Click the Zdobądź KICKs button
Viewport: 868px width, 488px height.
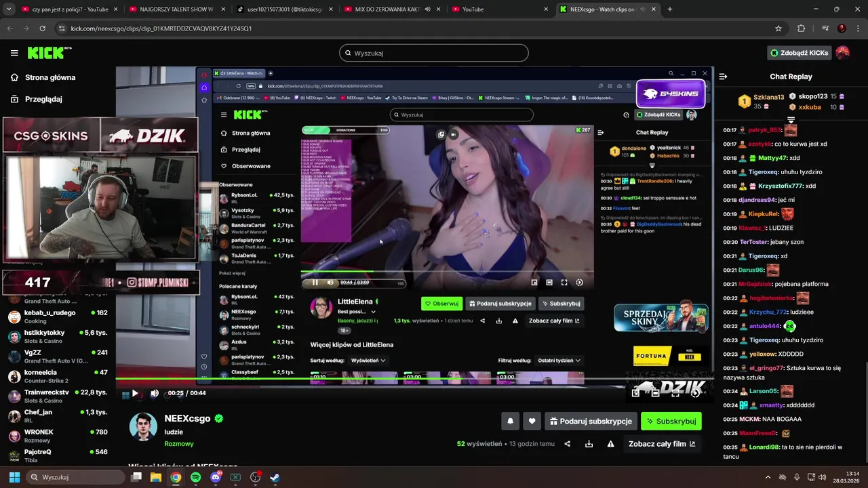(x=799, y=53)
